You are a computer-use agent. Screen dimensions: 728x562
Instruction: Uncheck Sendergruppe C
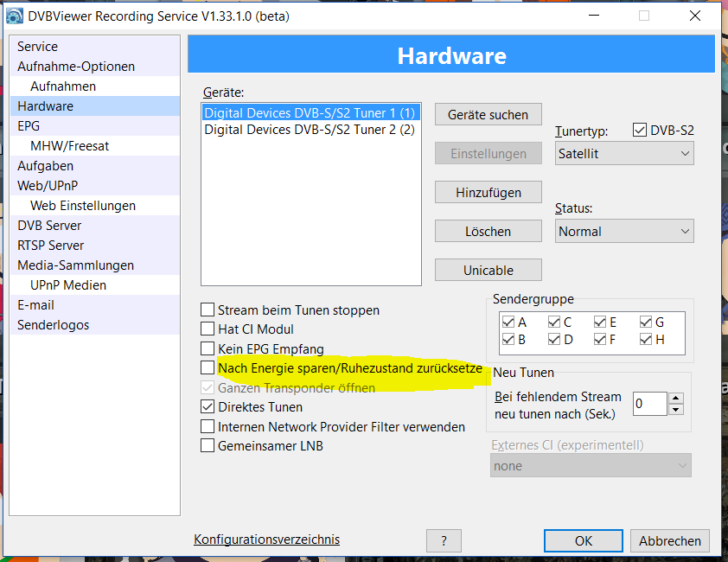click(x=554, y=322)
